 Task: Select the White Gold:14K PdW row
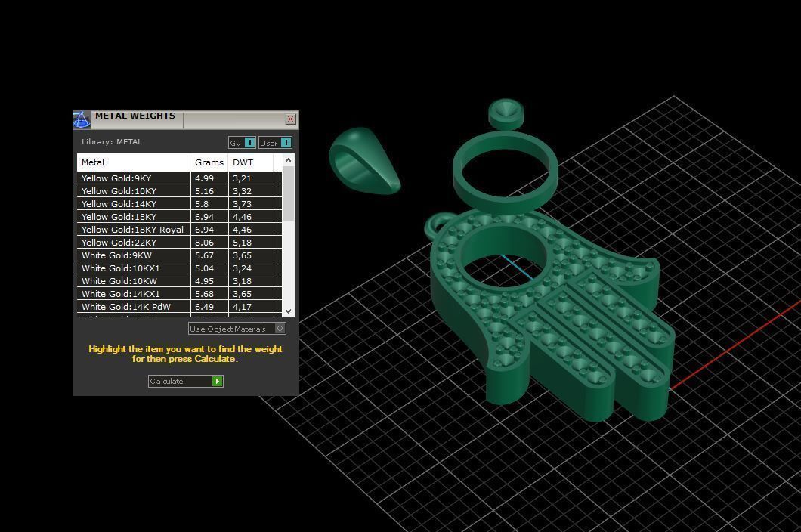pos(179,307)
